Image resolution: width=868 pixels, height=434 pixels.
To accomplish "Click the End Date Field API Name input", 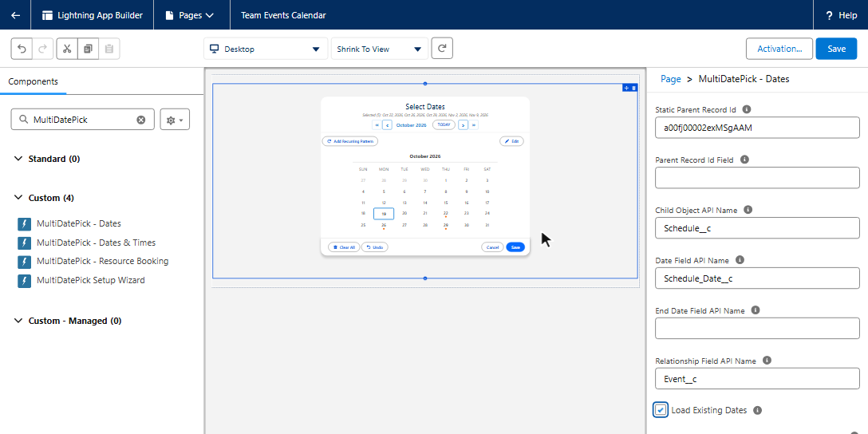I will [757, 328].
